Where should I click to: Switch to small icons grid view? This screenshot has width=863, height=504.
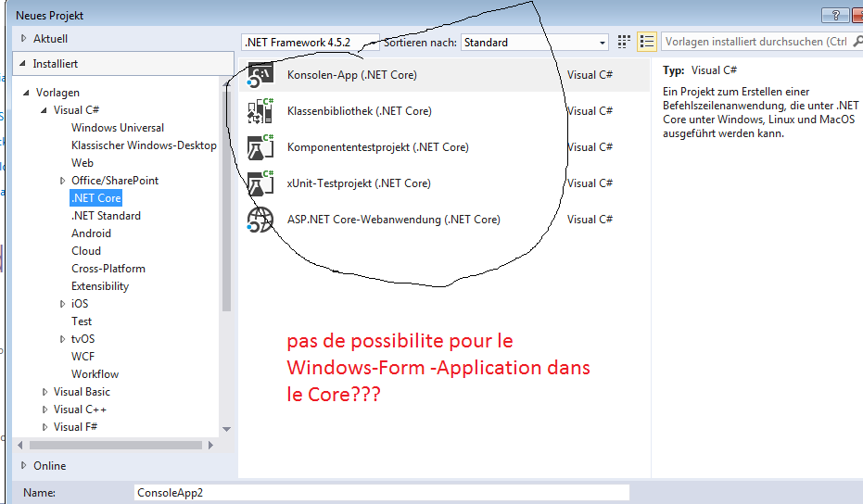click(x=624, y=42)
